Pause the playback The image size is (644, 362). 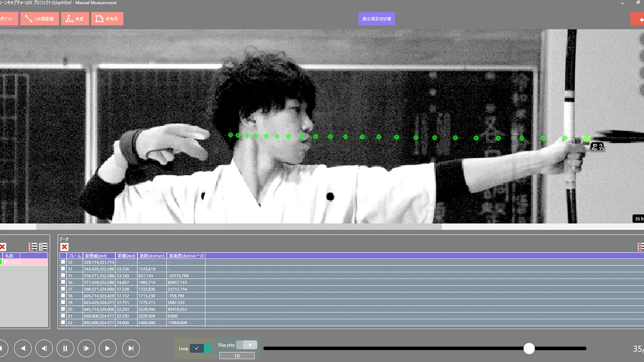(x=65, y=348)
